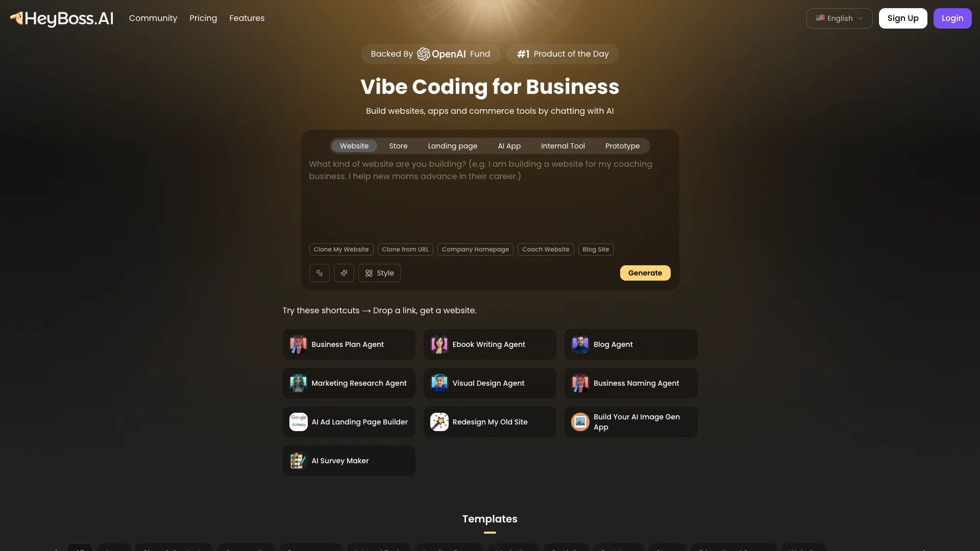This screenshot has height=551, width=980.
Task: Click into the website description text field
Action: point(490,199)
